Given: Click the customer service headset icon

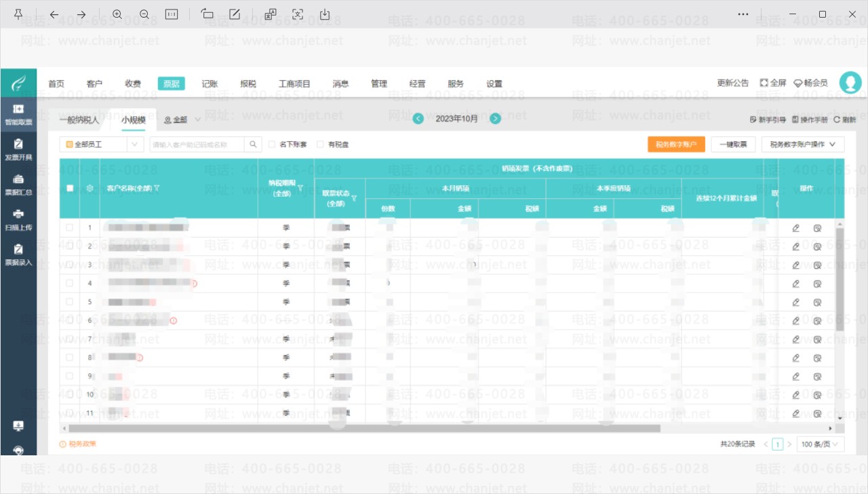Looking at the screenshot, I should (x=18, y=449).
